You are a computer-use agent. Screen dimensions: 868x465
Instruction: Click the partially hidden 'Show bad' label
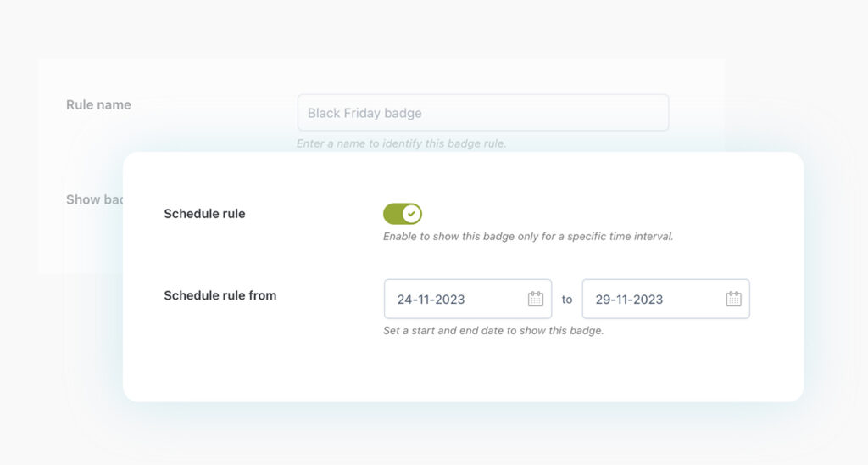point(94,199)
